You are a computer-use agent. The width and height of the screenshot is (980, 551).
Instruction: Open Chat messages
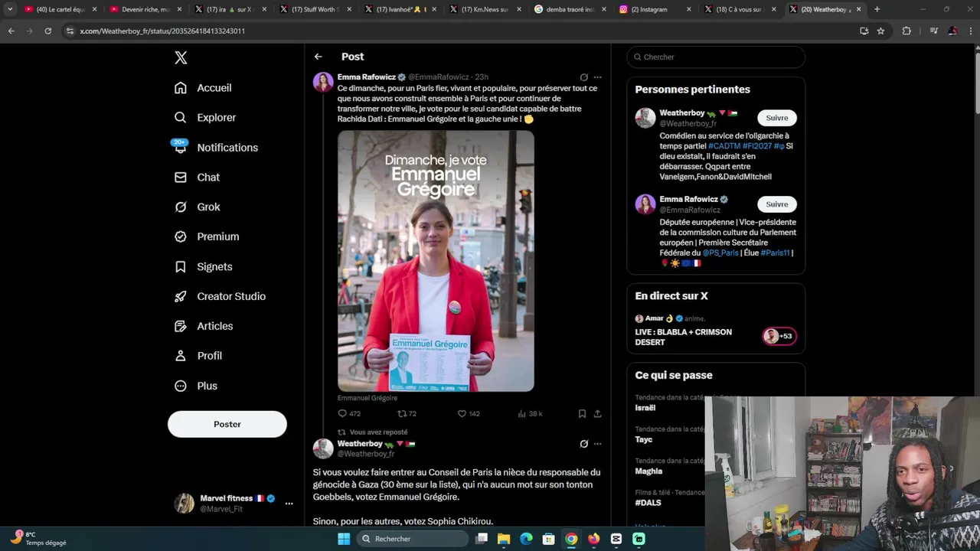[197, 178]
